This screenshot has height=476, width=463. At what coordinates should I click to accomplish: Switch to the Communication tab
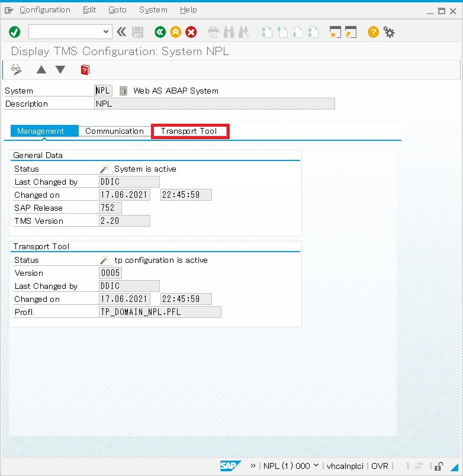coord(114,131)
